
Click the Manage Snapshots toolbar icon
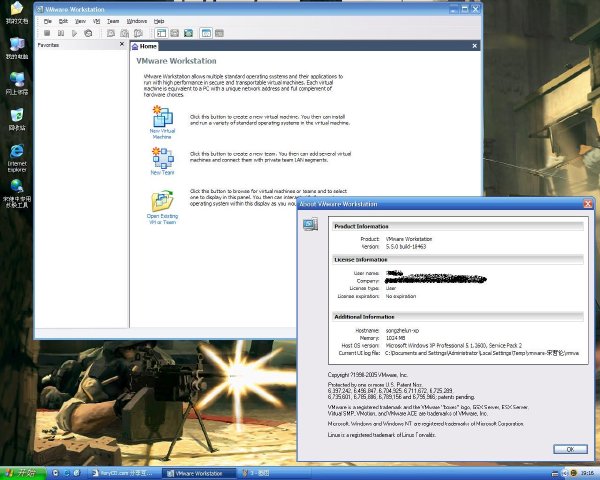(139, 33)
